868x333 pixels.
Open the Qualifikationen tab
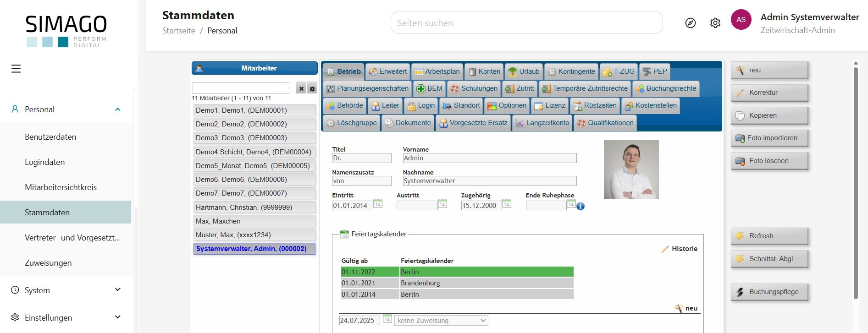point(605,123)
